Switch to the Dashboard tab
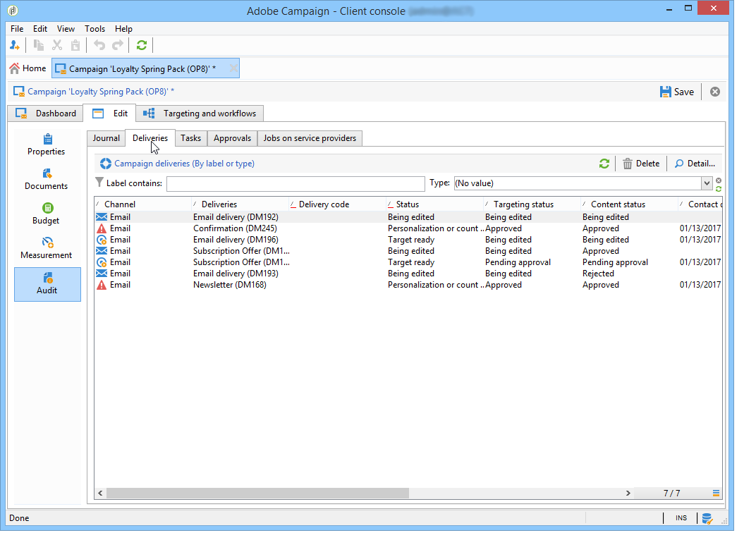 (x=46, y=114)
